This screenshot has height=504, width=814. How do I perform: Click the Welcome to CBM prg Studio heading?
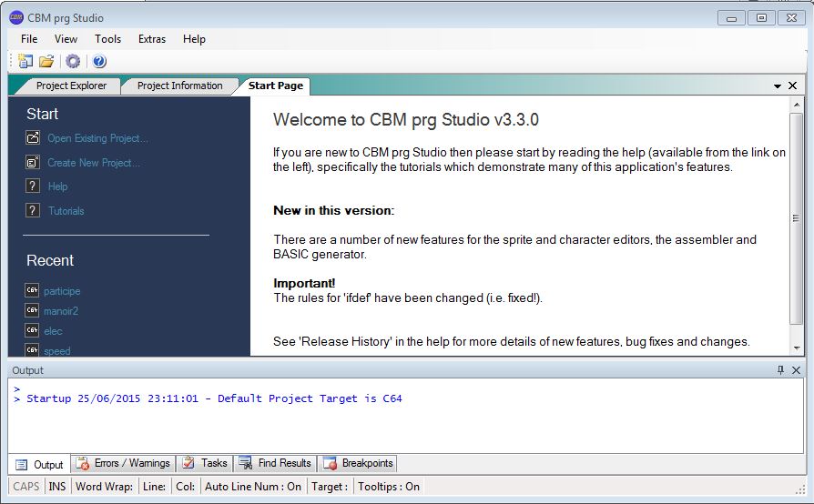406,120
